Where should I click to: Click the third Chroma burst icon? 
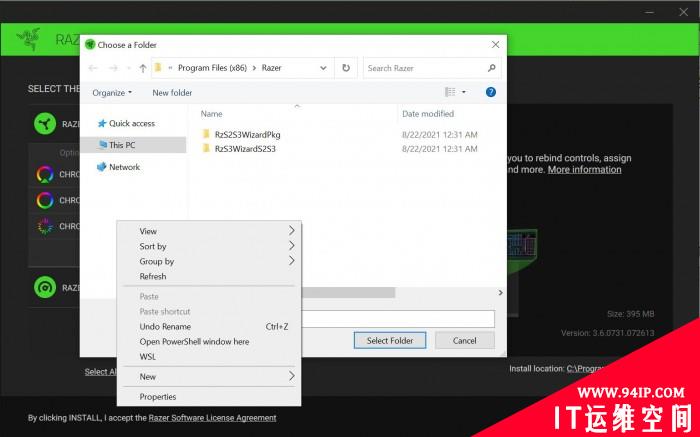coord(45,226)
